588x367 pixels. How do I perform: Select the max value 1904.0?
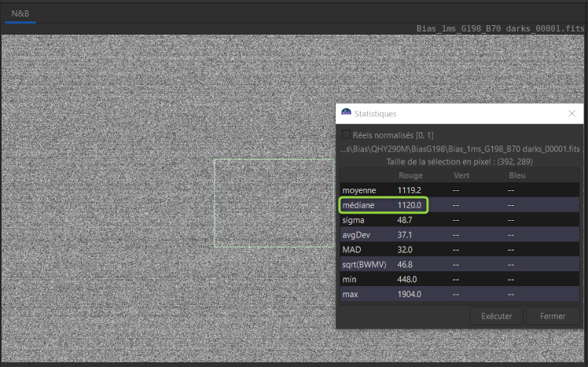point(410,294)
